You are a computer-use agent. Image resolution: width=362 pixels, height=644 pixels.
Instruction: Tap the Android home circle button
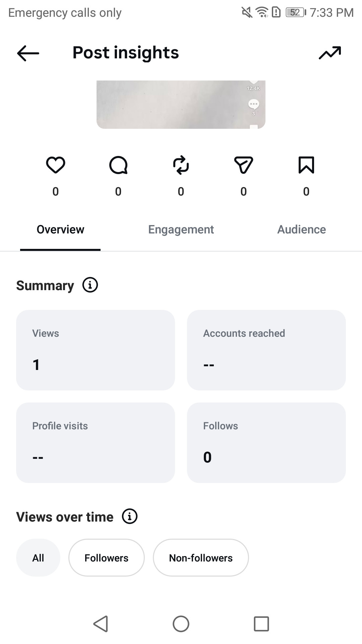pyautogui.click(x=181, y=624)
